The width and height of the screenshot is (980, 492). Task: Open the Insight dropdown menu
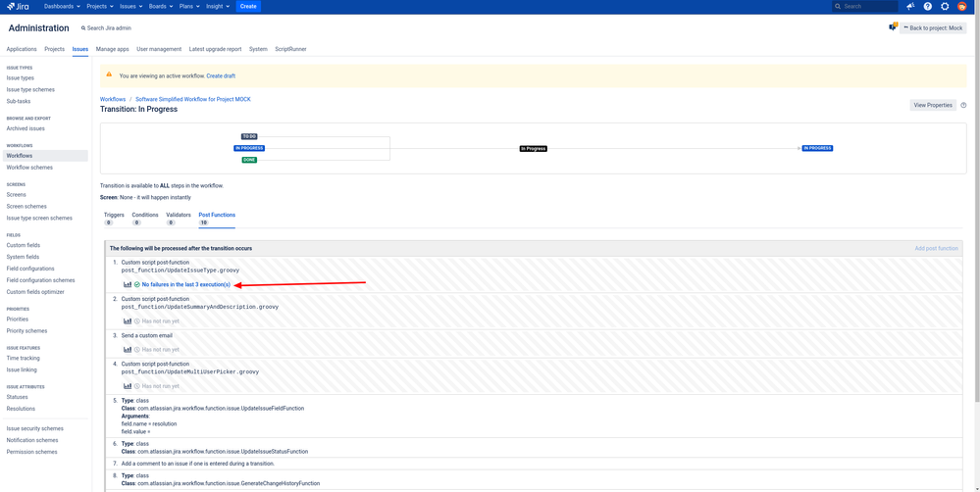pos(218,6)
